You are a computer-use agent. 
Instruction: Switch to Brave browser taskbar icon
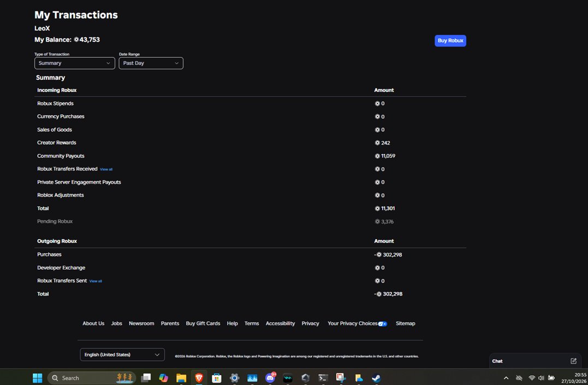click(x=199, y=378)
